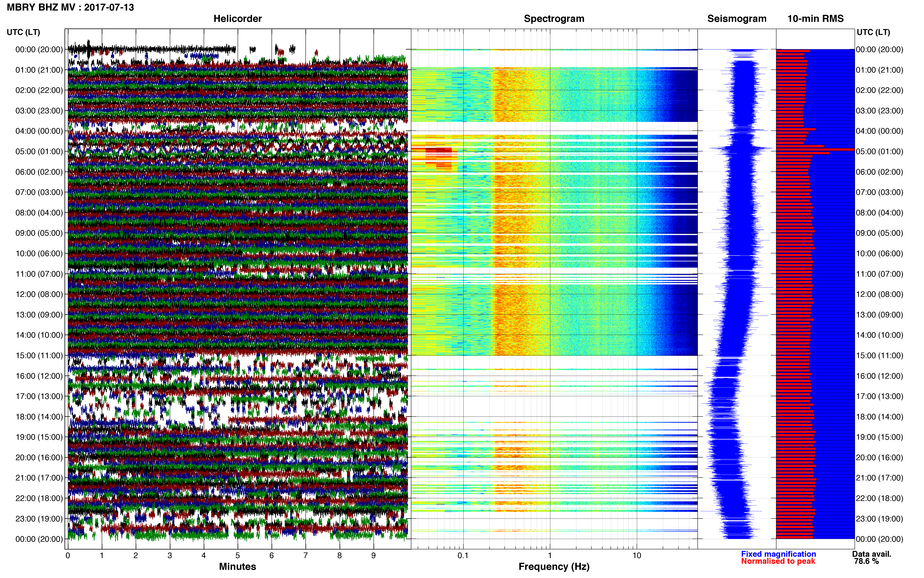Click the longest red RMS bar near 05:00
This screenshot has width=924, height=578.
point(815,149)
